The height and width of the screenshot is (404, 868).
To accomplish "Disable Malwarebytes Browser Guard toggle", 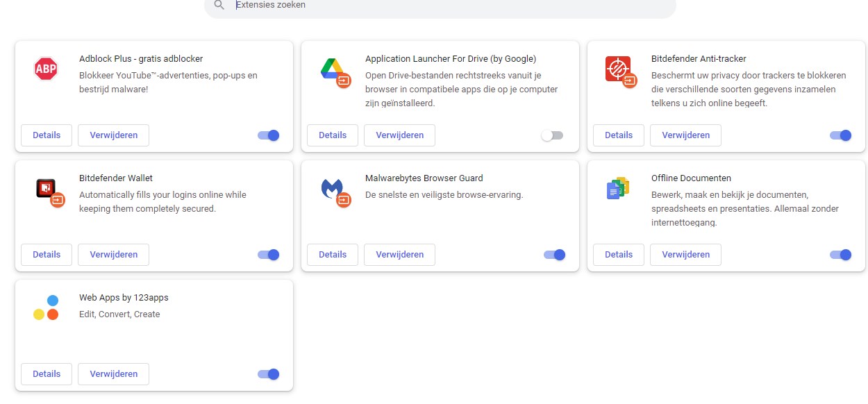I will click(x=554, y=255).
